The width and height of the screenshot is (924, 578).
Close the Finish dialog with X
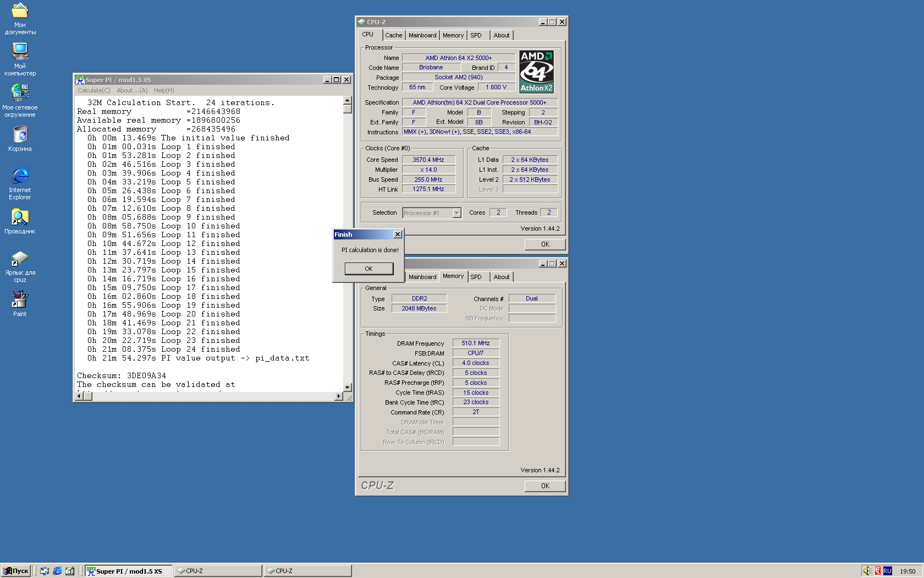(398, 235)
